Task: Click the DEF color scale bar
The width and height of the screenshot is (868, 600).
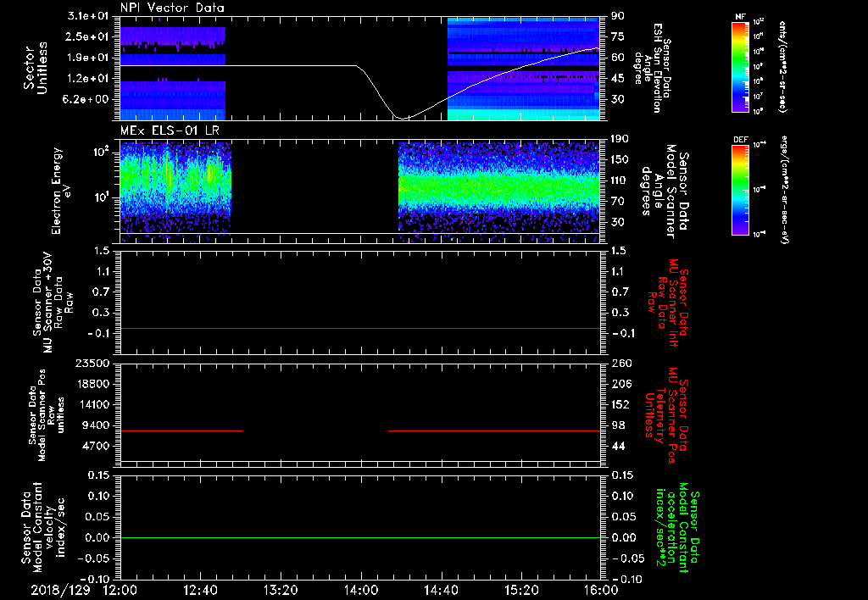Action: 741,190
